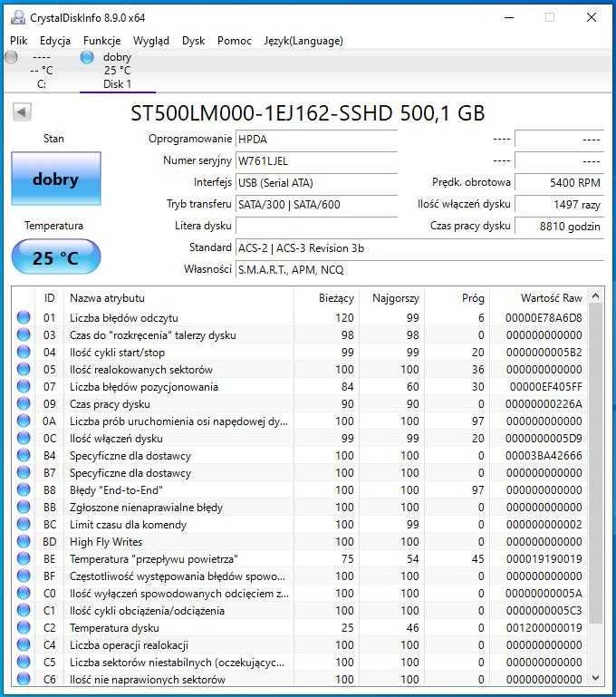Viewport: 616px width, 697px height.
Task: Click status icon for attribute B4
Action: [24, 456]
